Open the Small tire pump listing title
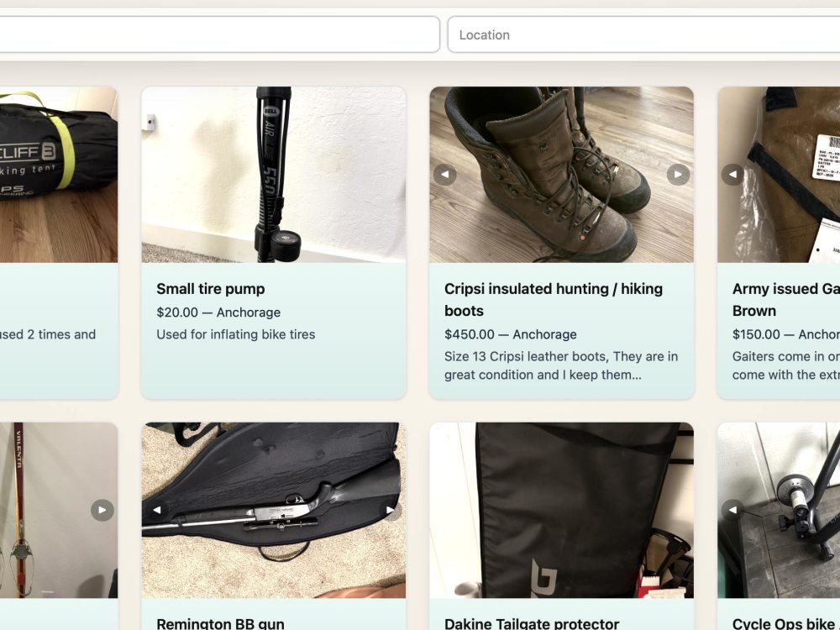This screenshot has width=840, height=630. (x=211, y=289)
